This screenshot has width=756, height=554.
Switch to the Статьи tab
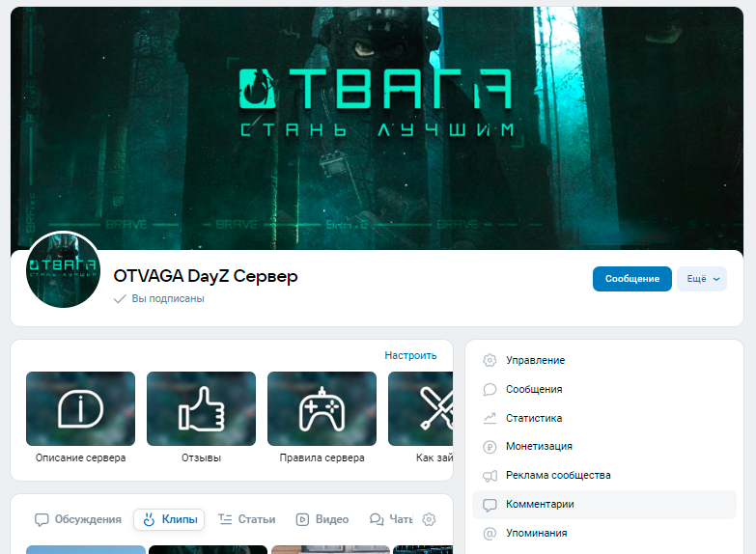247,519
